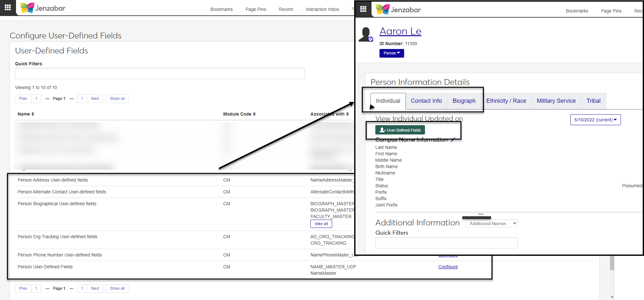
Task: Click Configure link for Person User-Defined Fields
Action: pyautogui.click(x=448, y=267)
